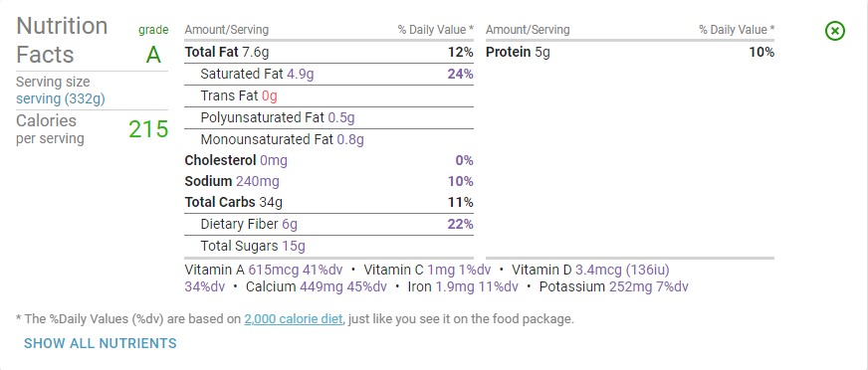Select the Total Carbs 34g row

click(x=328, y=203)
